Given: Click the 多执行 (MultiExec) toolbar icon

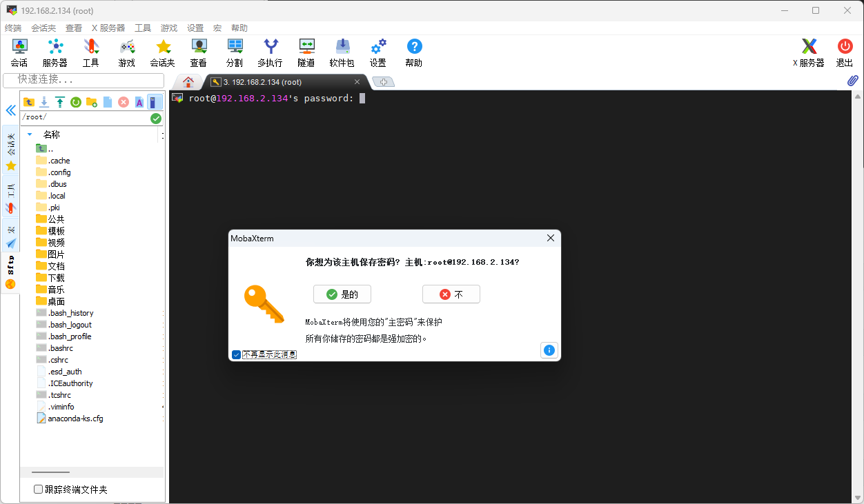Looking at the screenshot, I should click(271, 52).
